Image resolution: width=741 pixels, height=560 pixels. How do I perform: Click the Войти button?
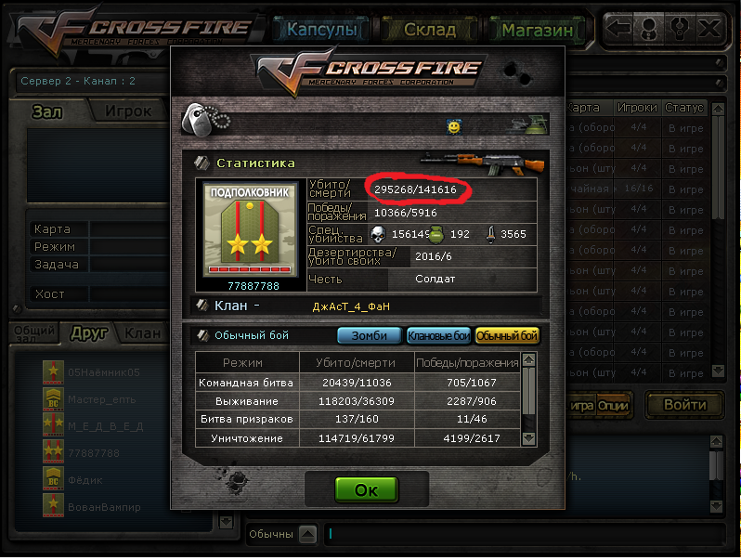tap(684, 405)
